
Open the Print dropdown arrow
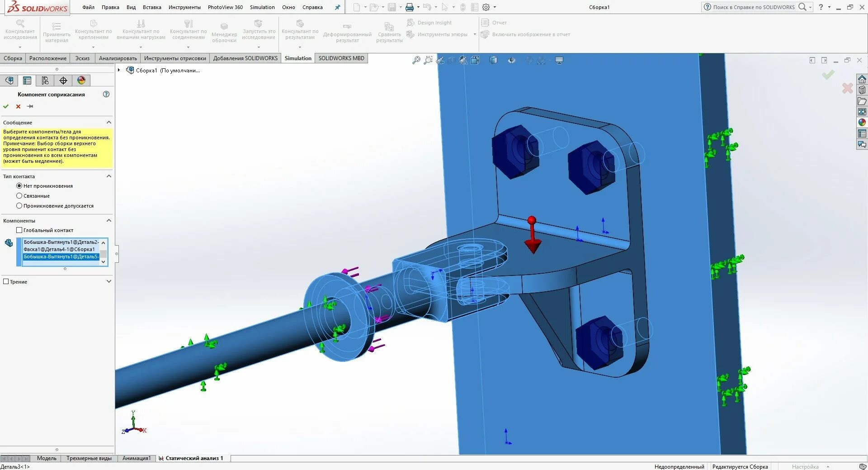pos(418,7)
